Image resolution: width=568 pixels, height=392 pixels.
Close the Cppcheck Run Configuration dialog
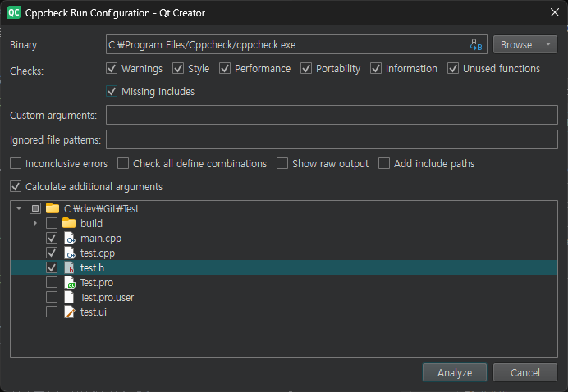pyautogui.click(x=555, y=12)
